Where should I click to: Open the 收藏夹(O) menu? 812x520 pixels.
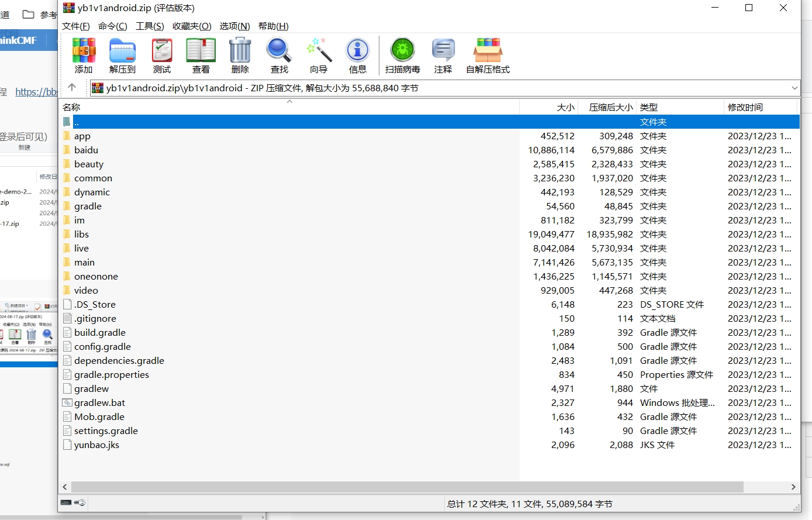click(x=192, y=26)
